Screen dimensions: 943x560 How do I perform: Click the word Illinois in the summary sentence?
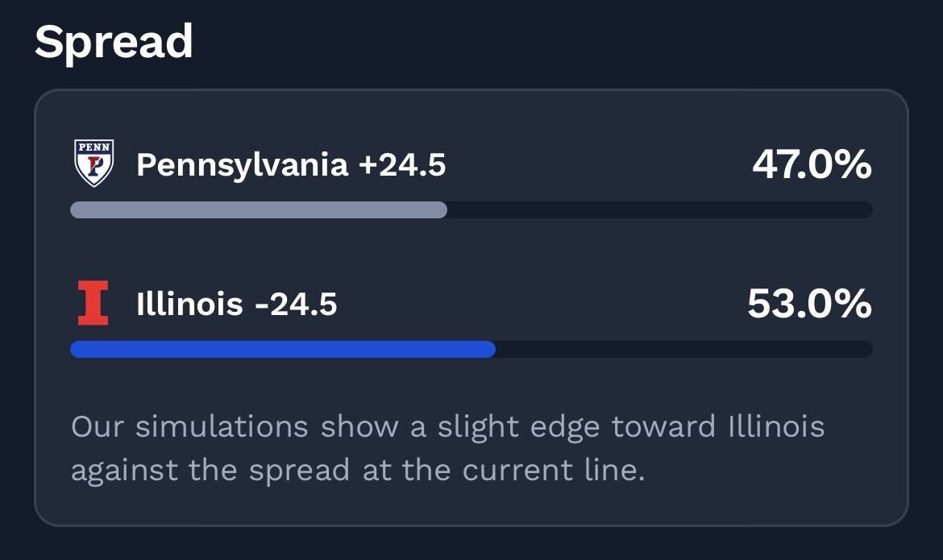pos(771,426)
